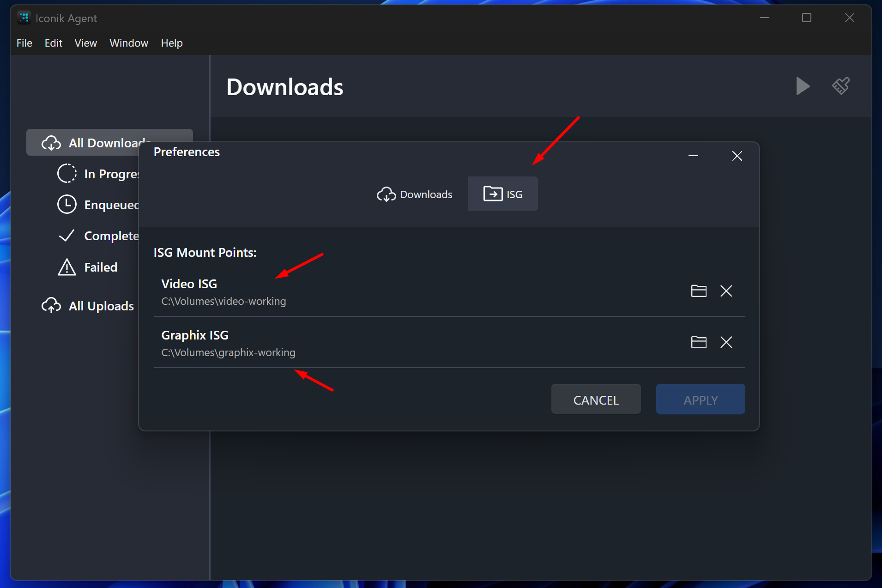Click the C:\Volumes\video-working path
The height and width of the screenshot is (588, 882).
click(224, 301)
